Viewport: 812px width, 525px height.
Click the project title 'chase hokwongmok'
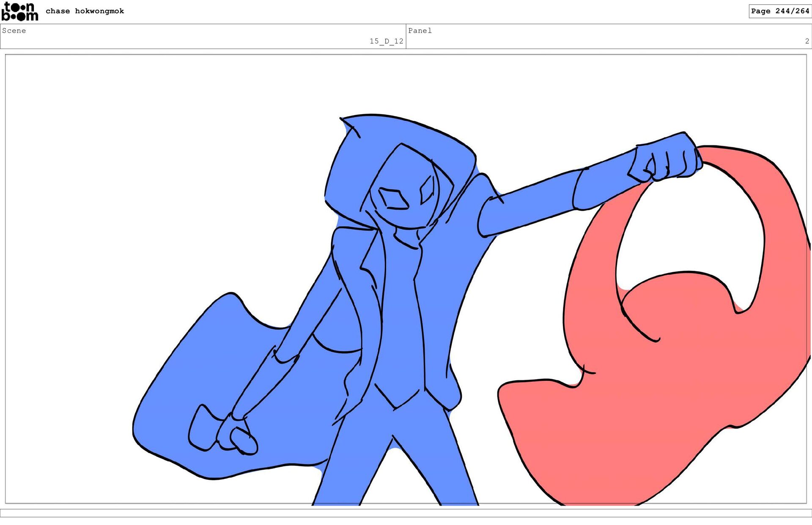[x=85, y=11]
